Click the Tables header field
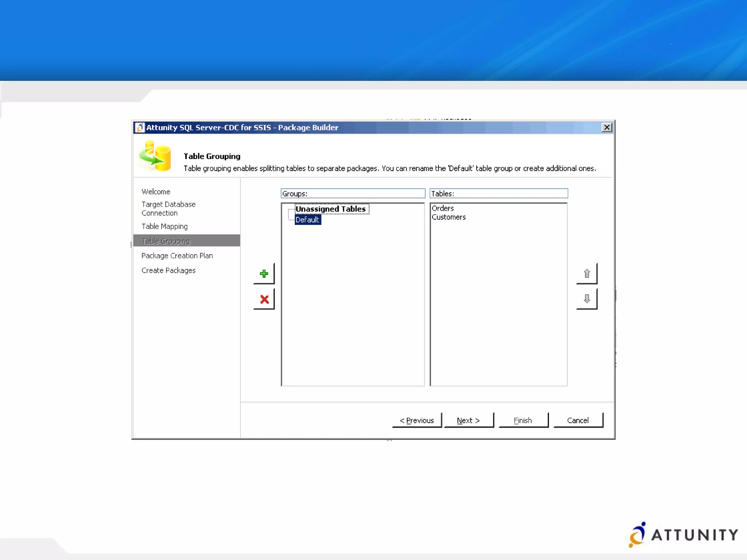 pyautogui.click(x=499, y=193)
